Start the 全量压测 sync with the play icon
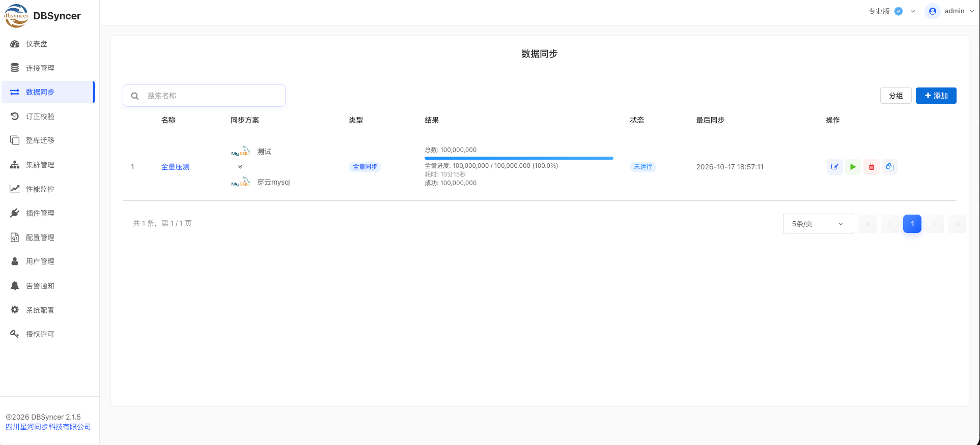This screenshot has width=980, height=445. click(x=853, y=167)
